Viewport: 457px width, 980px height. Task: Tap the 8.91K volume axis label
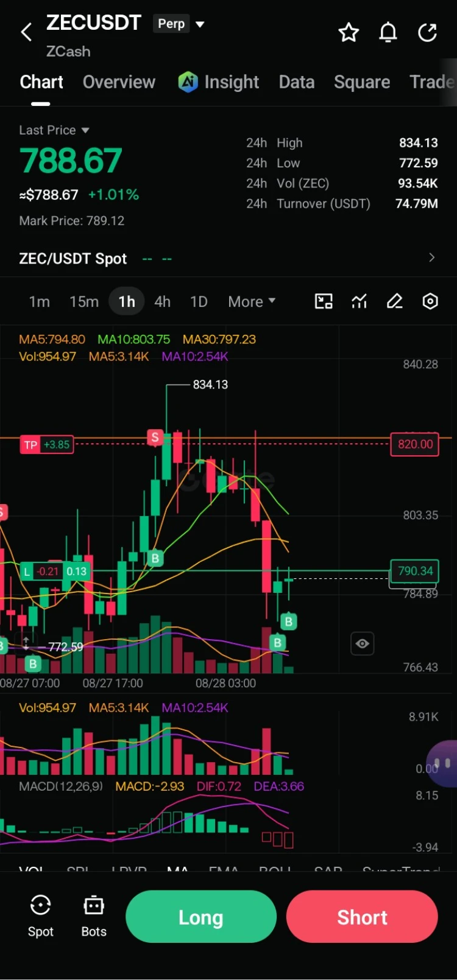coord(423,716)
